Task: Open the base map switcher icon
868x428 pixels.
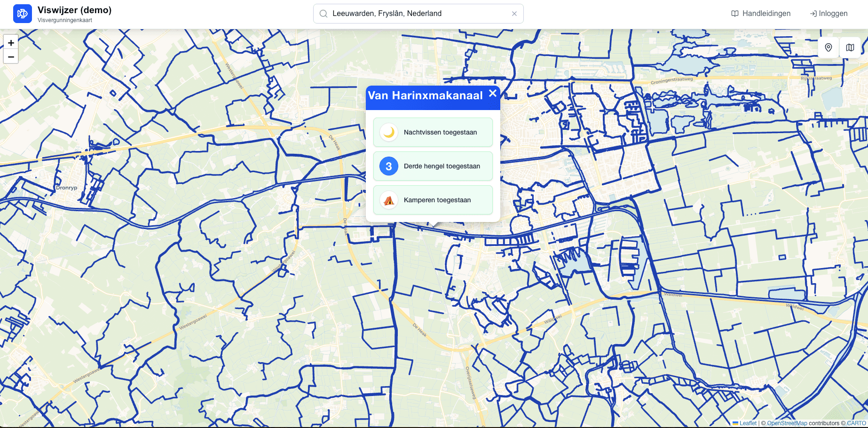Action: click(850, 48)
